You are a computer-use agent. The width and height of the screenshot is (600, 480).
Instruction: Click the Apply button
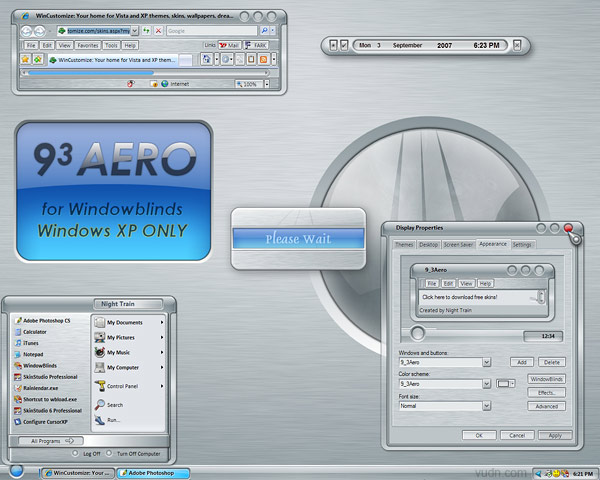555,436
